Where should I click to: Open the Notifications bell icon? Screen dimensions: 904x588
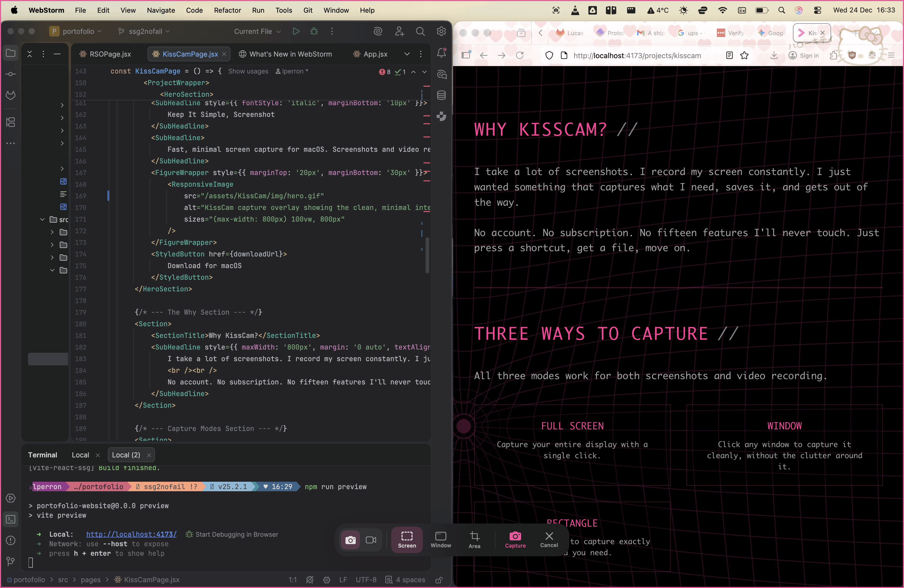tap(441, 53)
